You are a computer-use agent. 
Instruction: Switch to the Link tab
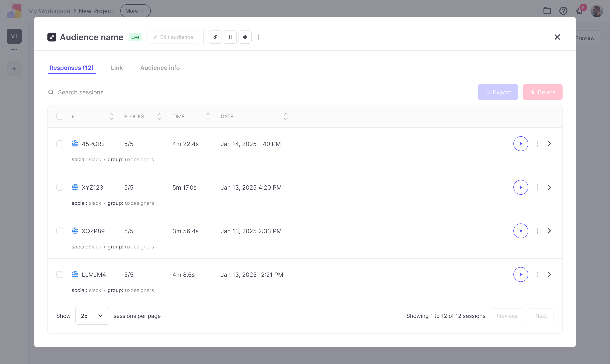point(117,68)
